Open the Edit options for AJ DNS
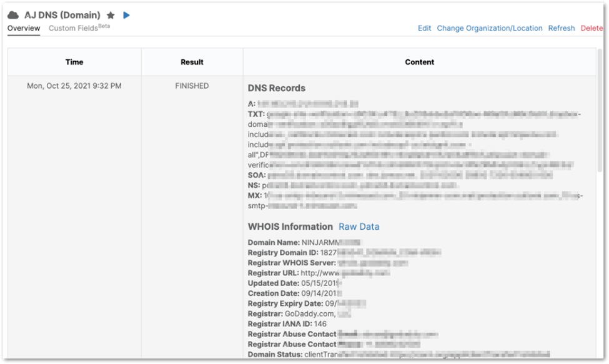The width and height of the screenshot is (609, 364). (423, 28)
